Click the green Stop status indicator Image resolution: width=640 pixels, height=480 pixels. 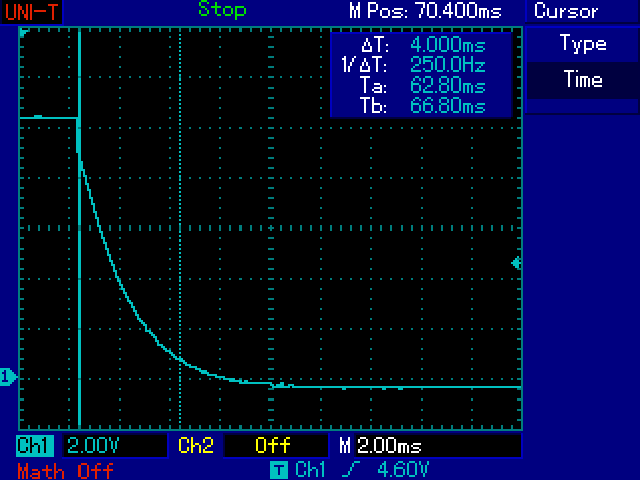[x=222, y=10]
